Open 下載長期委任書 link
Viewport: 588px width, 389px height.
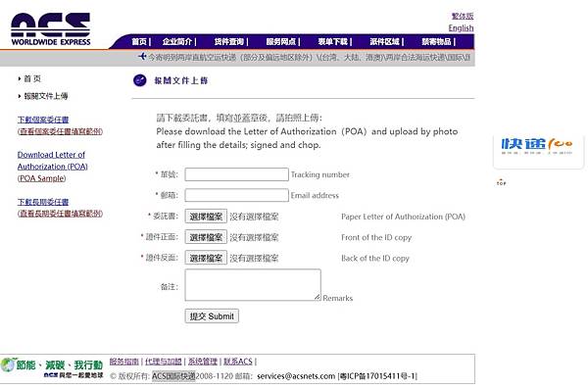click(x=43, y=202)
